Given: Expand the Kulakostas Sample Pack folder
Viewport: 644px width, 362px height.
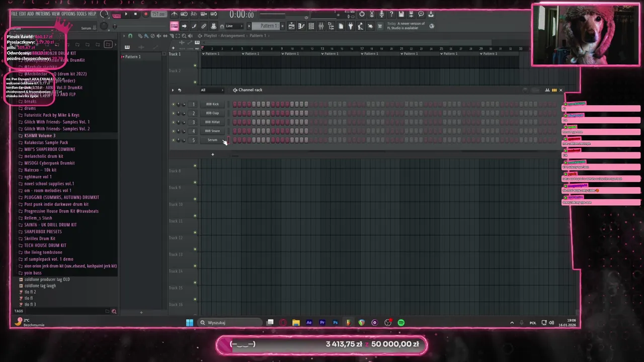Looking at the screenshot, I should click(46, 143).
